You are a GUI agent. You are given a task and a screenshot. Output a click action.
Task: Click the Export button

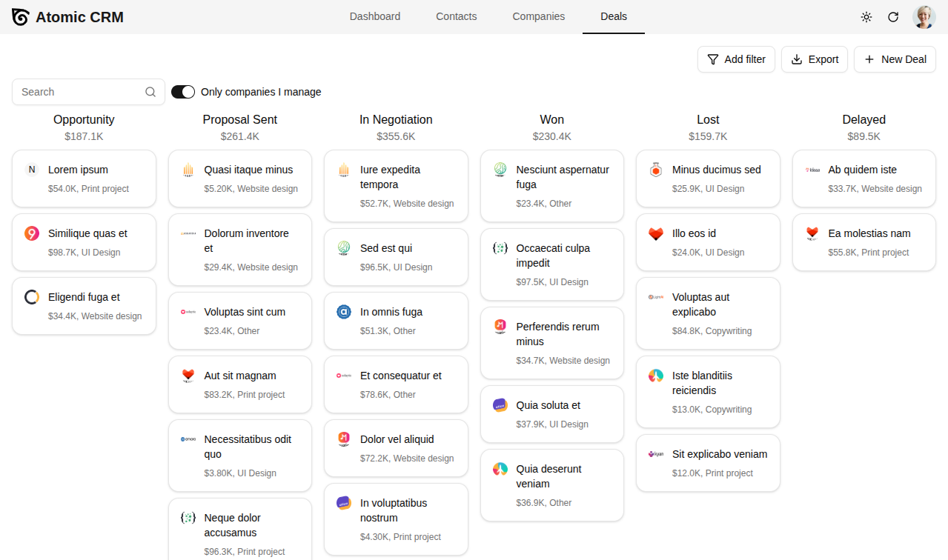pyautogui.click(x=814, y=59)
